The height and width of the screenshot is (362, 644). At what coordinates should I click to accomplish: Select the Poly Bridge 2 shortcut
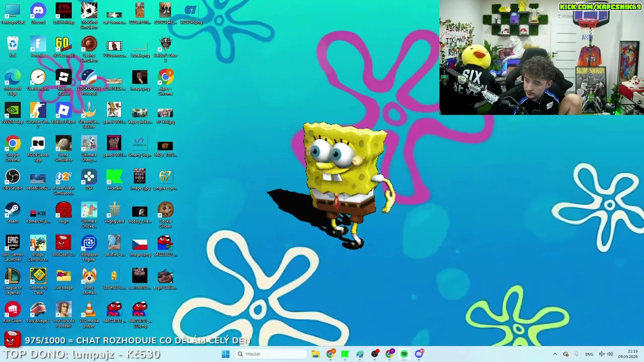pyautogui.click(x=38, y=312)
